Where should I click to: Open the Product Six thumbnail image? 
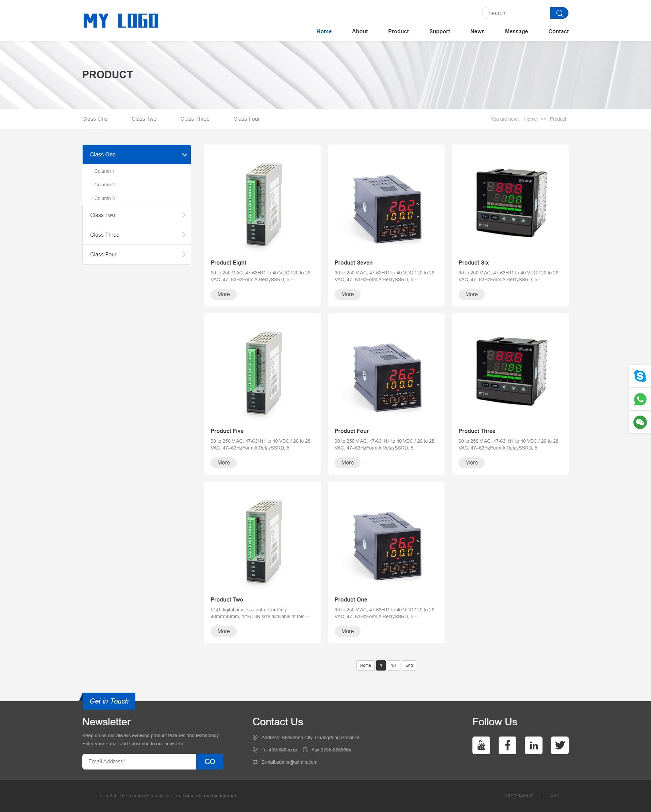coord(510,203)
